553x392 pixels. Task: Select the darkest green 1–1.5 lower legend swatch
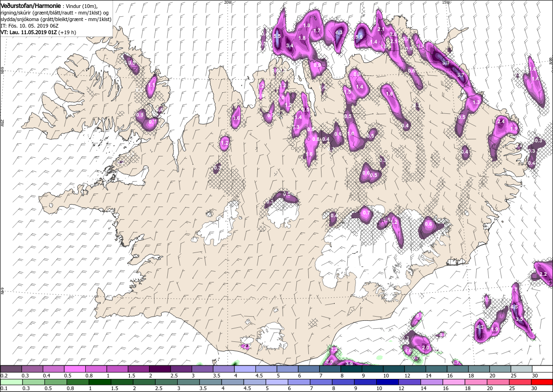coord(99,382)
